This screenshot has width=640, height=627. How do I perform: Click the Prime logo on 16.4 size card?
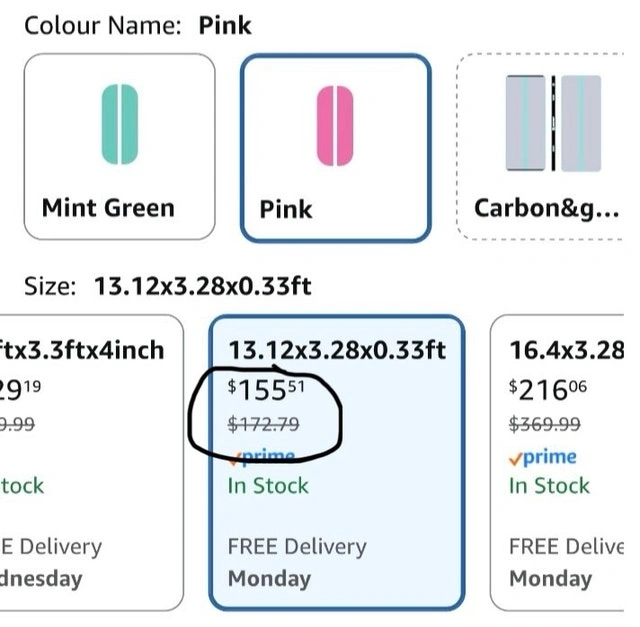click(x=543, y=457)
